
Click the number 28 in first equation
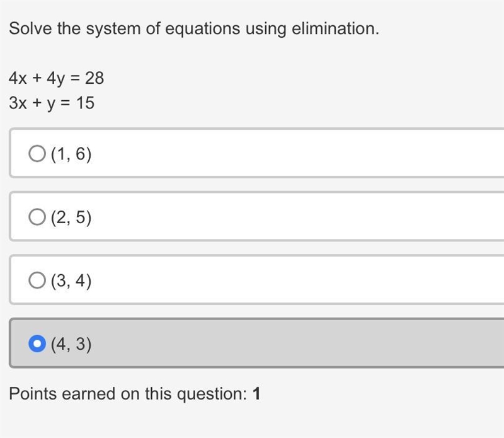94,78
